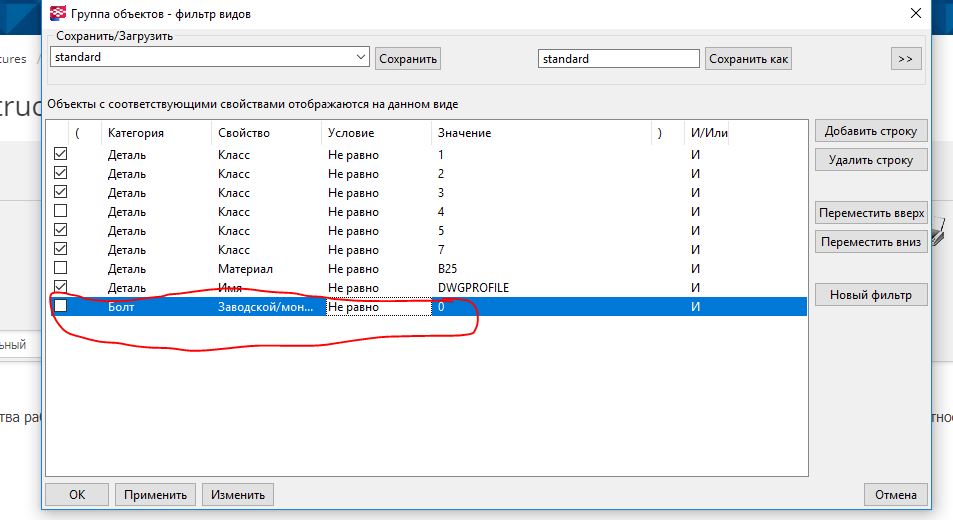This screenshot has width=953, height=520.
Task: Click the Категория column header
Action: click(135, 132)
